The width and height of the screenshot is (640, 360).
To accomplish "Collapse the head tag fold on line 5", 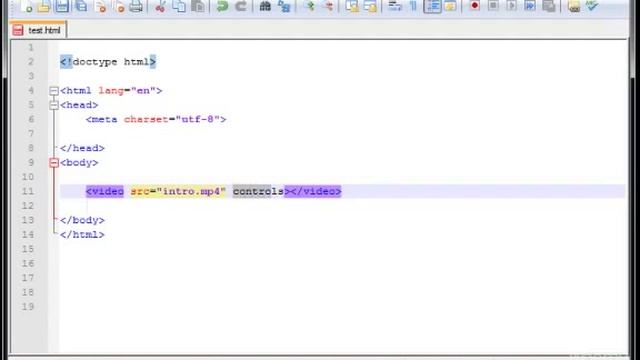I will [x=54, y=105].
